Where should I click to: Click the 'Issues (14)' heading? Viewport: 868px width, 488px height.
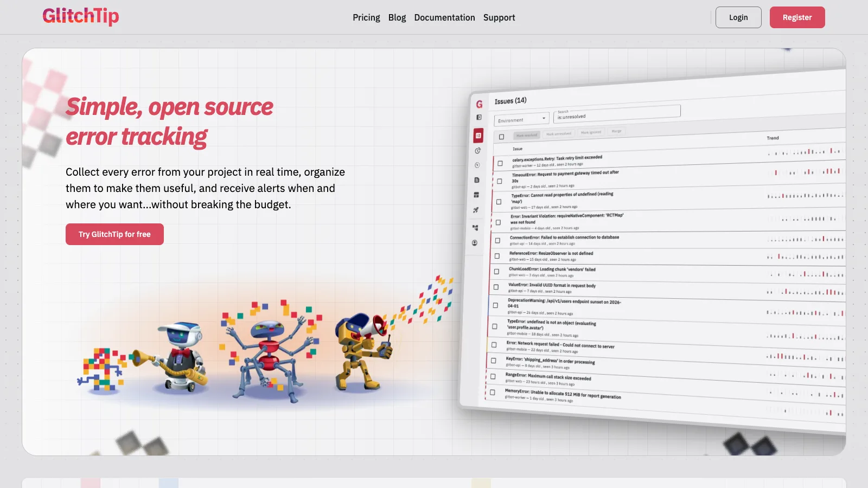coord(510,101)
